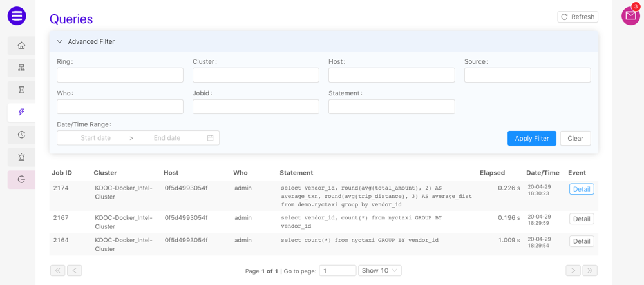Screen dimensions: 644x285
Task: Click the hourglass sidebar icon
Action: coord(21,90)
